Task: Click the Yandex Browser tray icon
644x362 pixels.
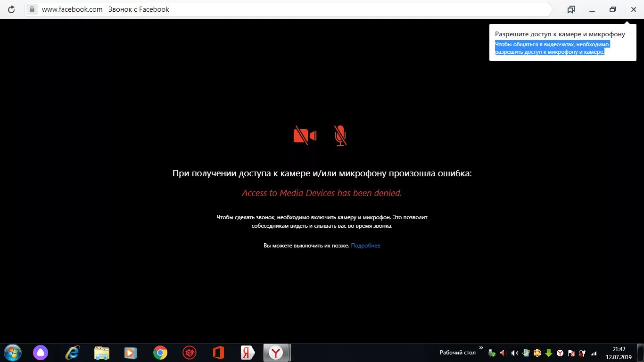Action: (x=560, y=353)
